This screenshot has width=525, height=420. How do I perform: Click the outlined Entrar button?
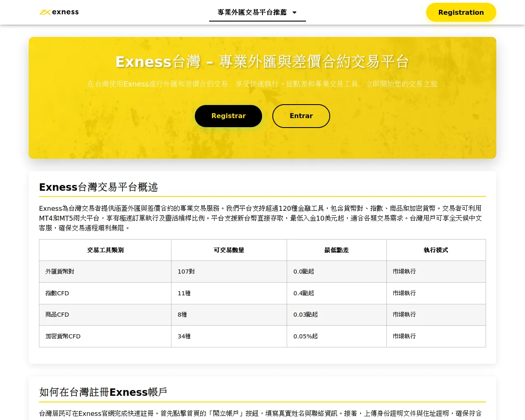[x=301, y=116]
